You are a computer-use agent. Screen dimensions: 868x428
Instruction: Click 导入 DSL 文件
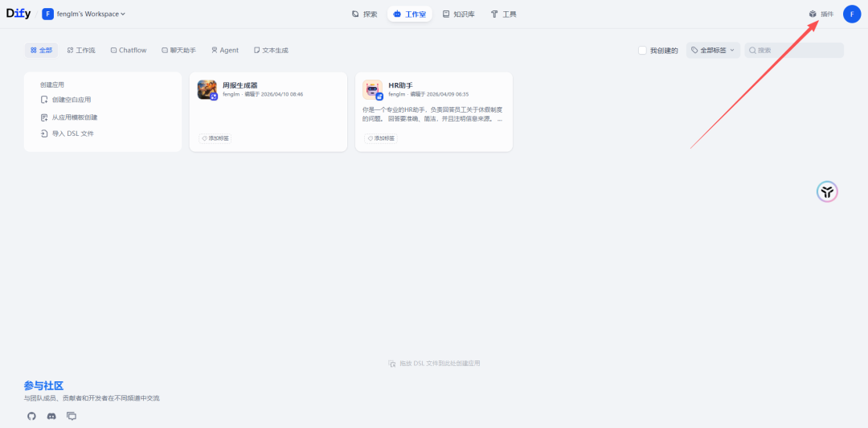(x=68, y=134)
